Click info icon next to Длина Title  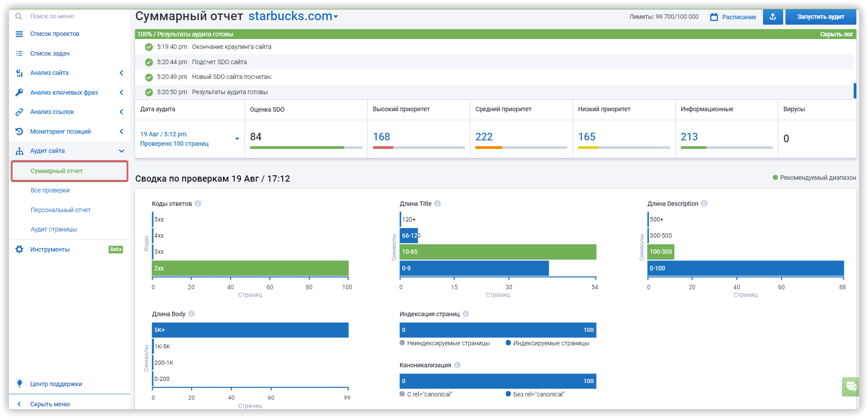438,204
